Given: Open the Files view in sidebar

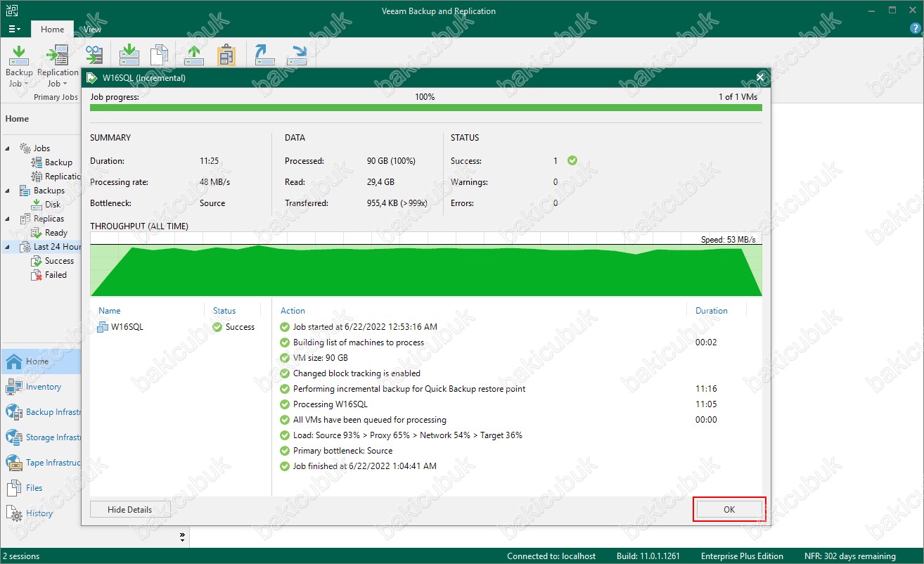Looking at the screenshot, I should point(34,488).
